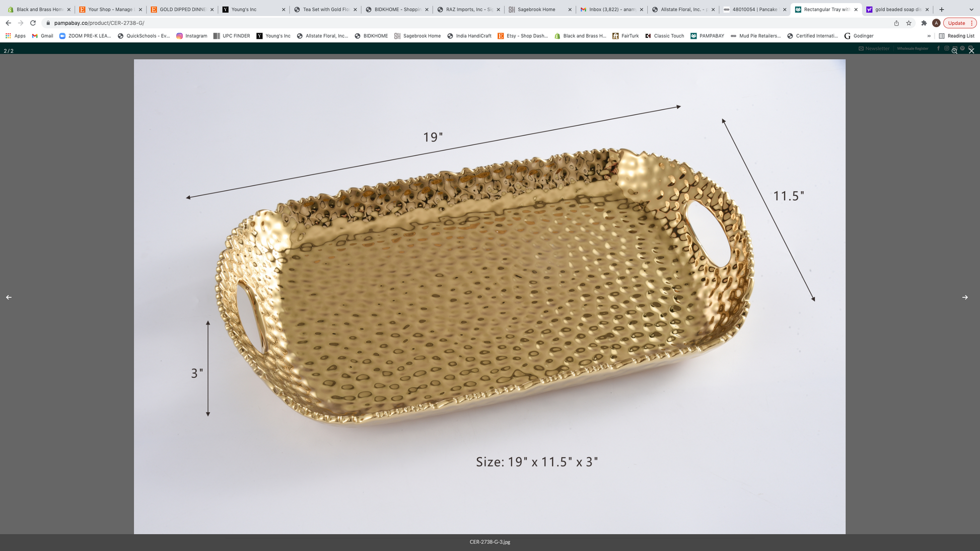The width and height of the screenshot is (980, 551).
Task: Open a new browser tab
Action: [941, 10]
